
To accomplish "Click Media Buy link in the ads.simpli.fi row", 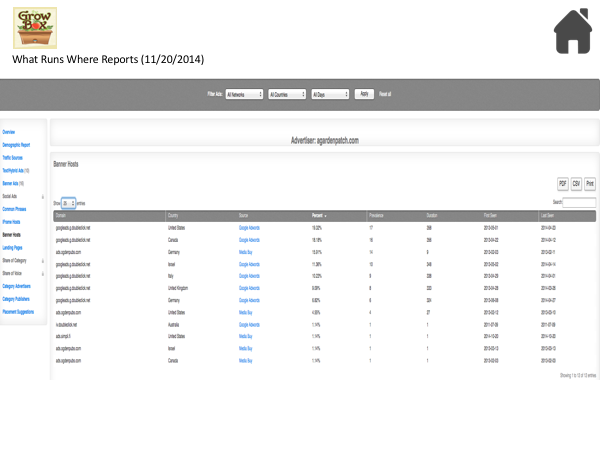I will [x=245, y=336].
